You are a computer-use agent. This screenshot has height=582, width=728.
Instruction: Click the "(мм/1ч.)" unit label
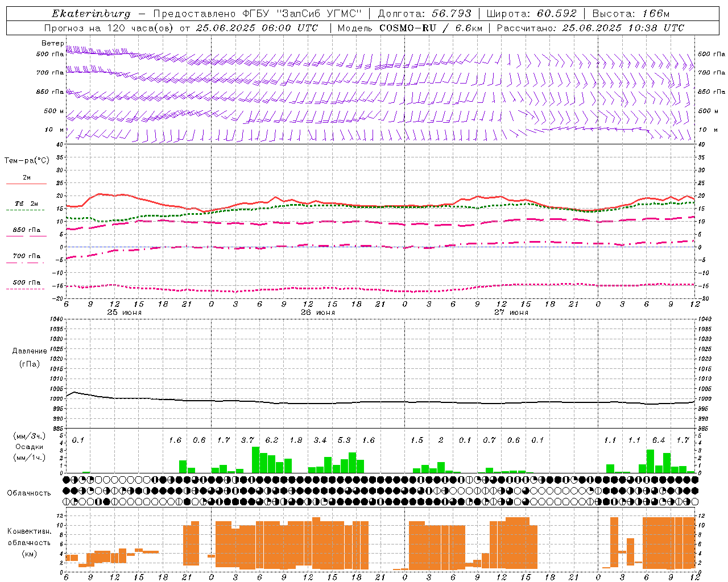pyautogui.click(x=29, y=458)
